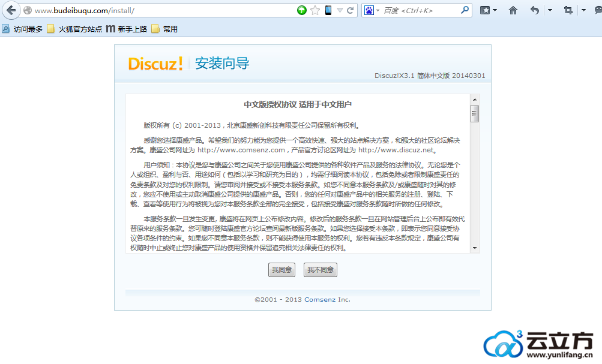This screenshot has width=602, height=364.
Task: Click the Discuz! logo
Action: [155, 64]
